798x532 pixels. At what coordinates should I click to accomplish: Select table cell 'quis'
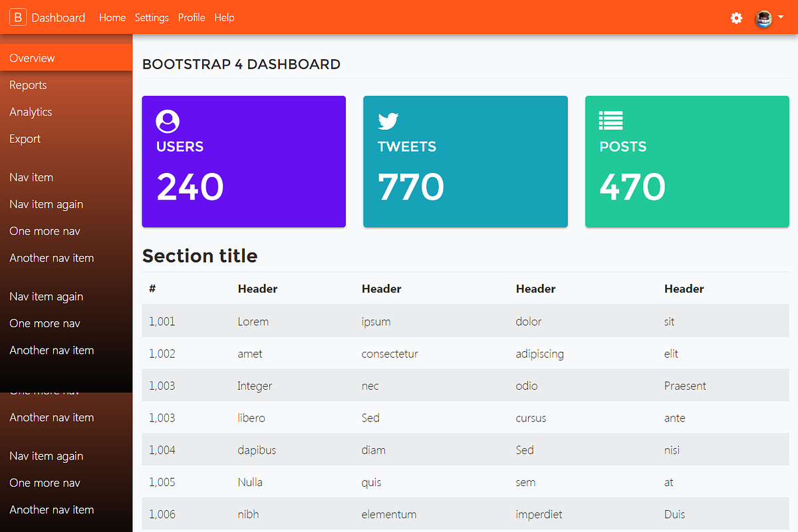(x=372, y=483)
